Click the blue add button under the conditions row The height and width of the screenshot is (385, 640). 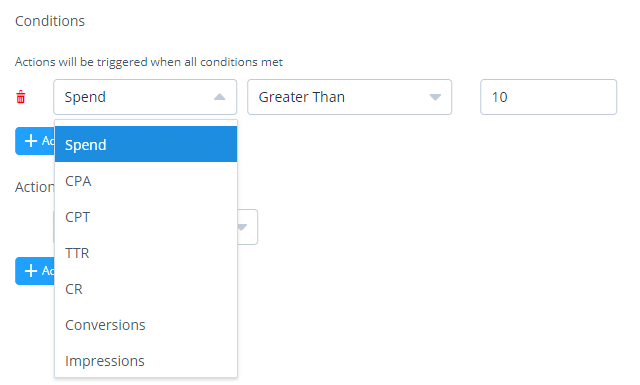click(x=35, y=141)
